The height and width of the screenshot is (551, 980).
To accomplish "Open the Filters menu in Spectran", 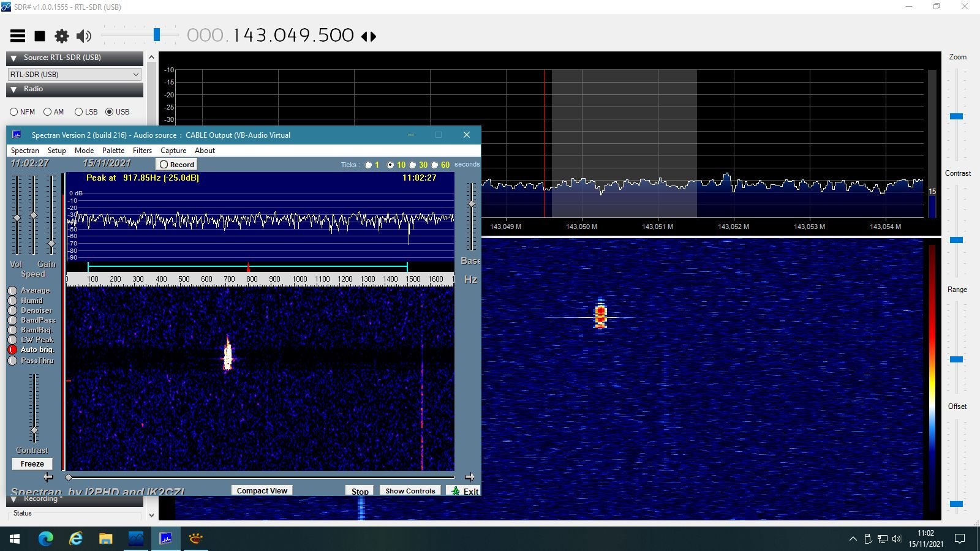I will [142, 151].
